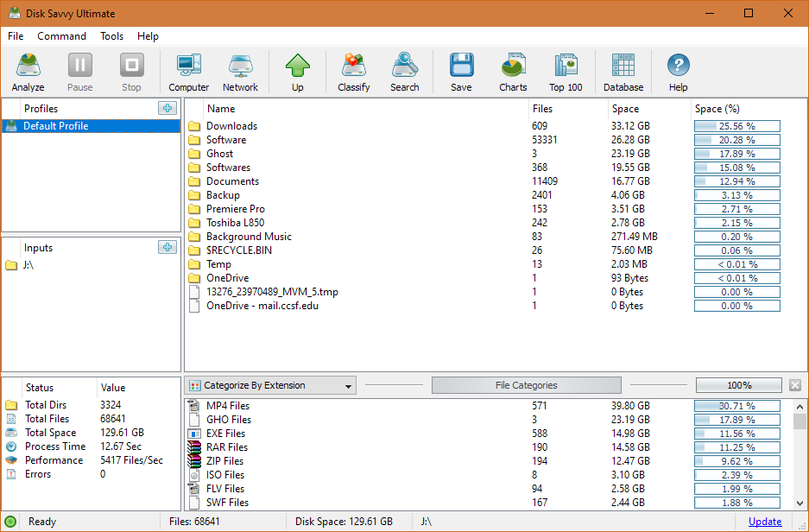The height and width of the screenshot is (532, 809).
Task: Open the Search tool
Action: pyautogui.click(x=405, y=73)
